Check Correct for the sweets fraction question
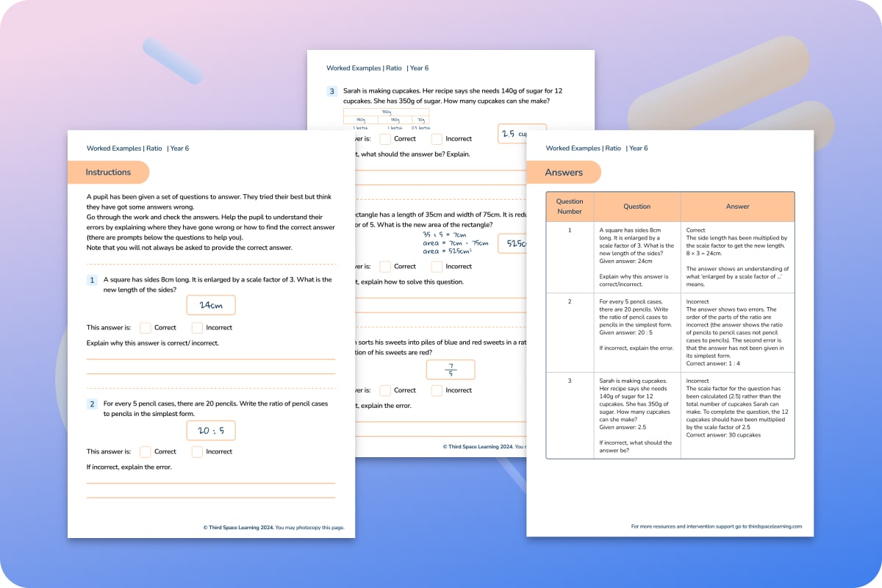 384,390
